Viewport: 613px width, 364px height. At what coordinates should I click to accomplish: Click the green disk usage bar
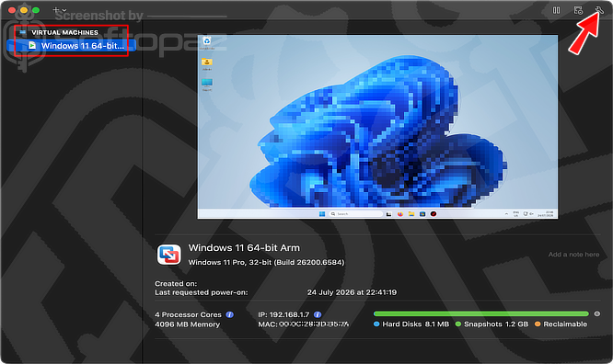coord(480,313)
